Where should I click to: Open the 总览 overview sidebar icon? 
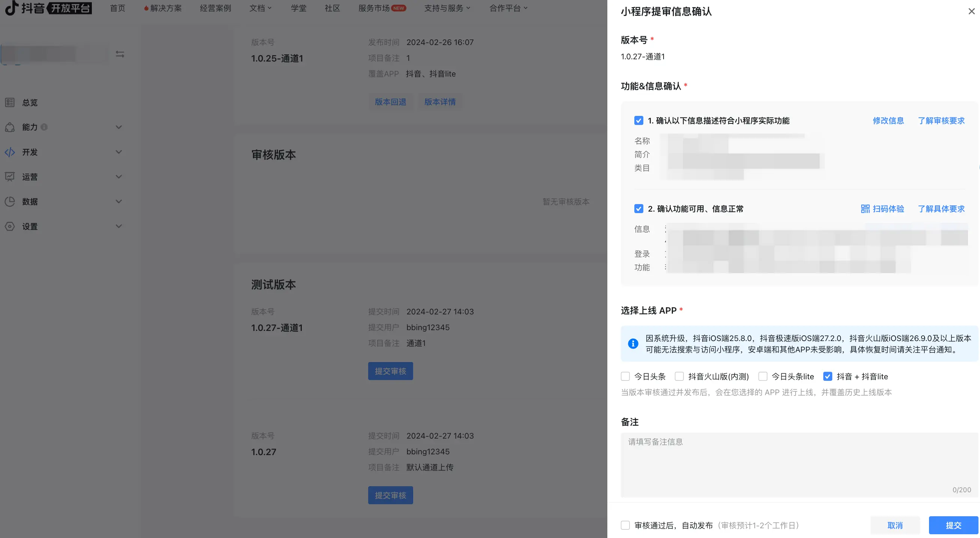[x=10, y=102]
